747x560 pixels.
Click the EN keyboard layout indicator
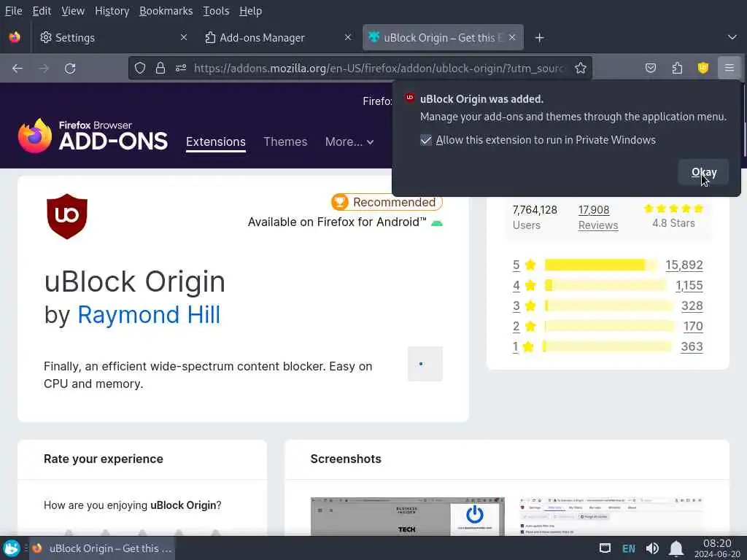click(x=629, y=548)
